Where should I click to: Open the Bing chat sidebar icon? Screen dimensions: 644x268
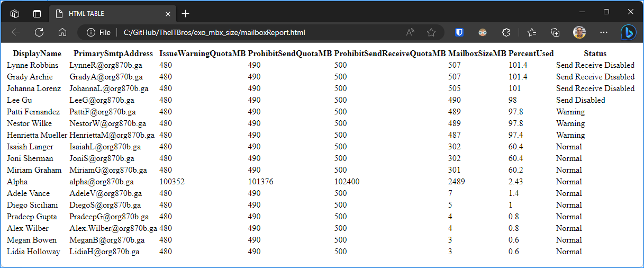tap(628, 32)
